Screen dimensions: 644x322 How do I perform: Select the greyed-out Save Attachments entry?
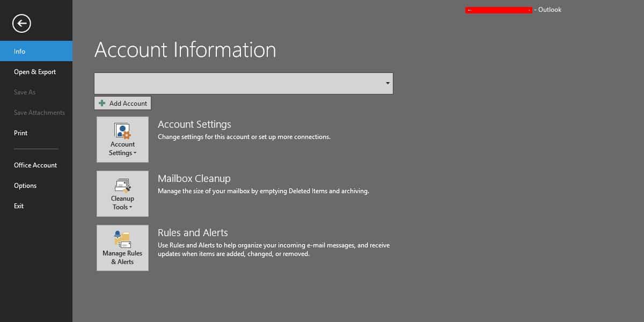coord(39,113)
